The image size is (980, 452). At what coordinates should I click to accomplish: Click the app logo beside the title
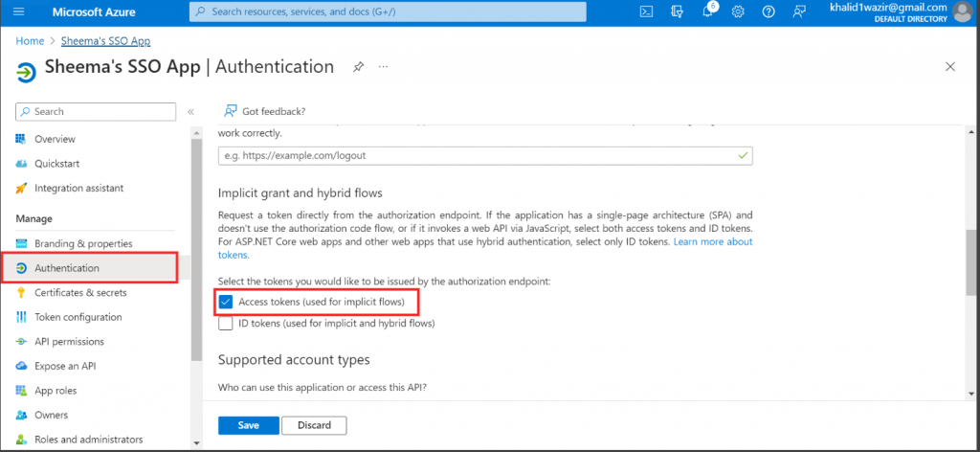coord(26,73)
